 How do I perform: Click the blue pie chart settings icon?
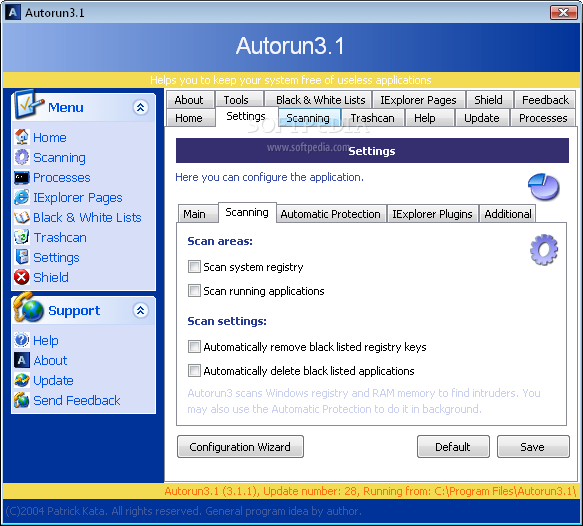[x=543, y=186]
